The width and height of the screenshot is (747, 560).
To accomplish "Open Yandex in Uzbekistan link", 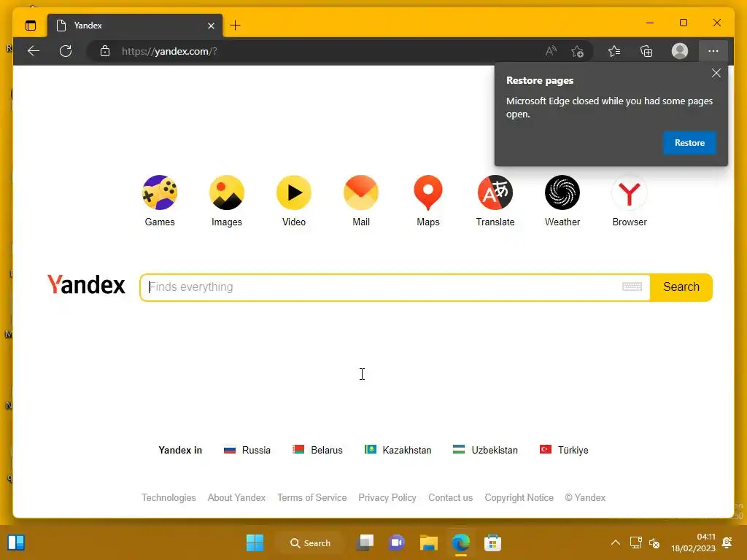I will [x=485, y=450].
